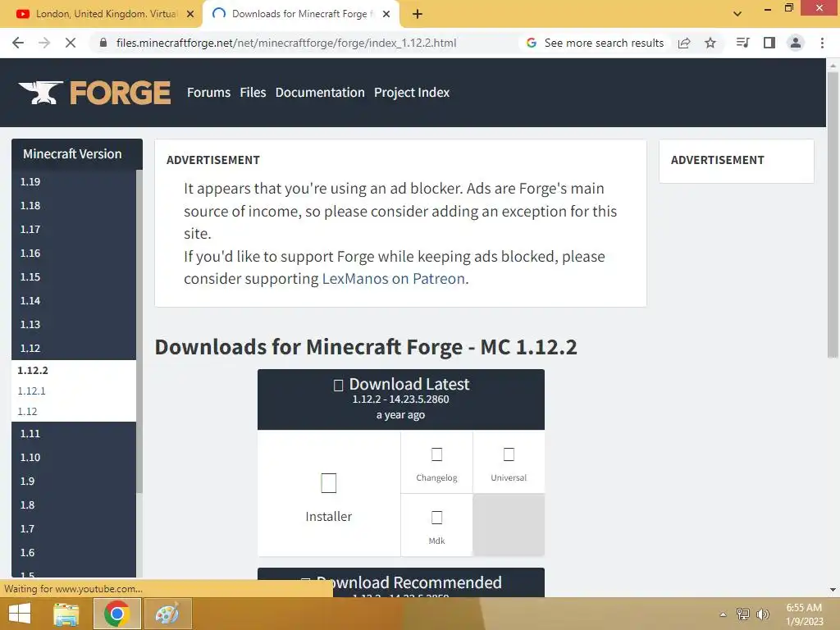Viewport: 840px width, 630px height.
Task: Bookmark this page with star icon
Action: click(x=710, y=43)
